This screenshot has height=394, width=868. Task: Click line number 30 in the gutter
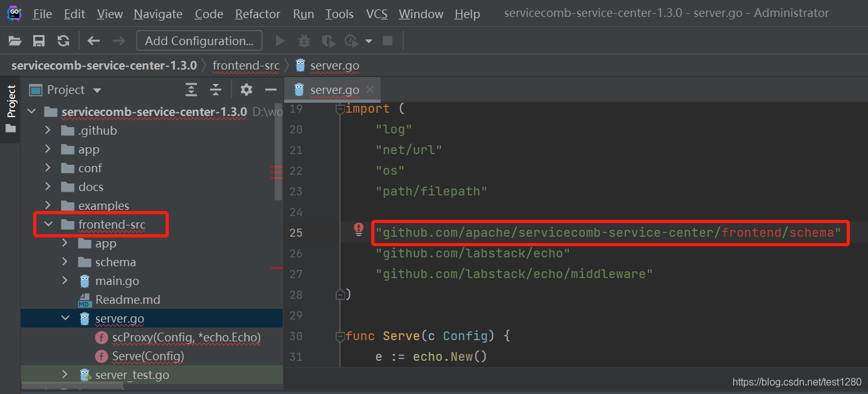(295, 336)
